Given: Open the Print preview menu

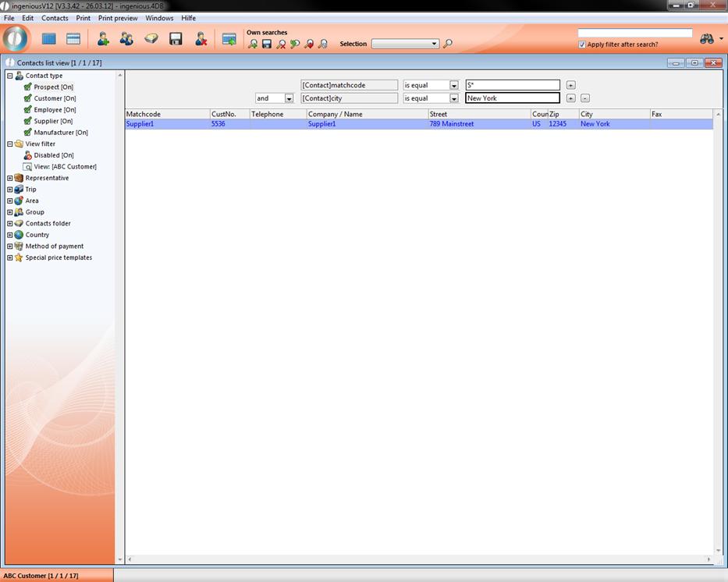Looking at the screenshot, I should tap(118, 18).
